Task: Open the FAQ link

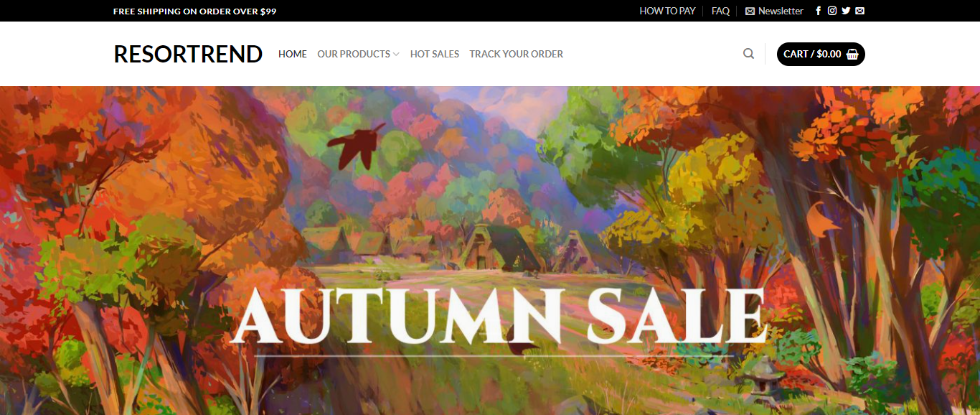Action: 720,11
